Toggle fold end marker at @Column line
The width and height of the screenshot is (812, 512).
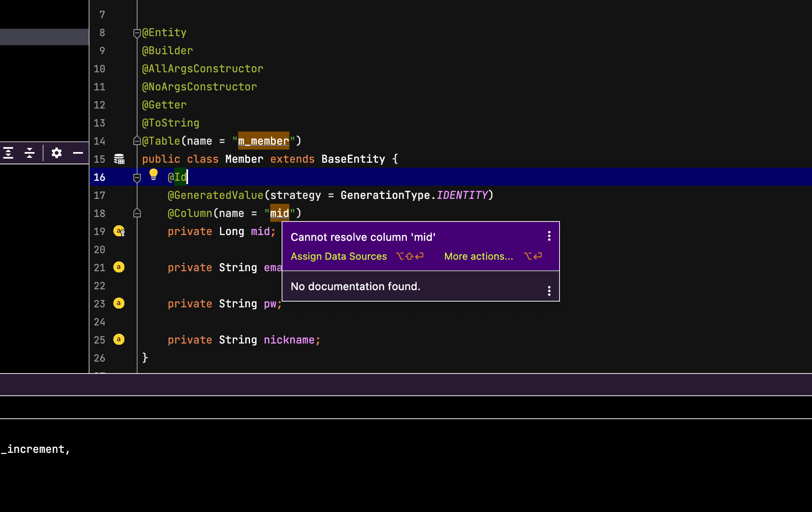tap(137, 213)
